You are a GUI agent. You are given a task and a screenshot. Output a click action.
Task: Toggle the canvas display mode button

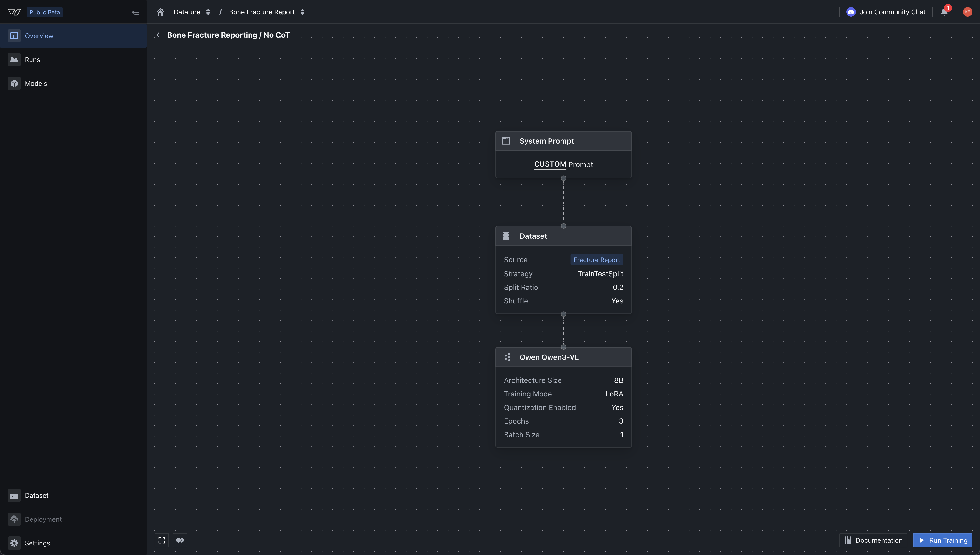pyautogui.click(x=180, y=540)
